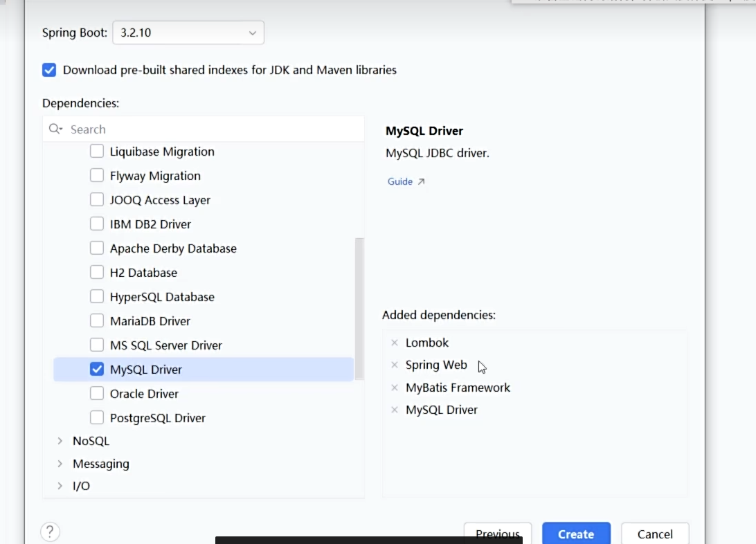This screenshot has height=544, width=756.
Task: Check H2 Database dependency
Action: [x=97, y=272]
